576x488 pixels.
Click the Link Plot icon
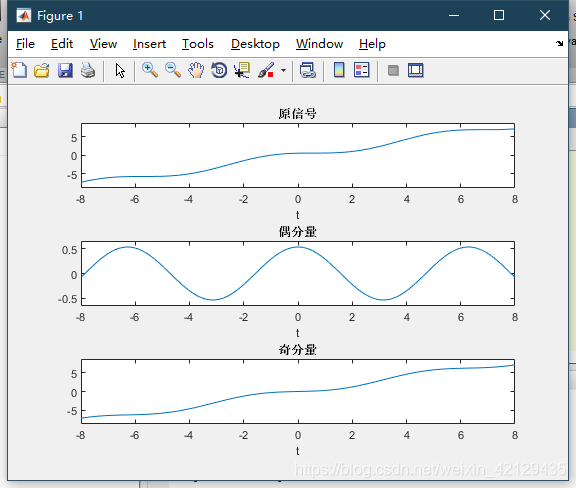pyautogui.click(x=307, y=70)
